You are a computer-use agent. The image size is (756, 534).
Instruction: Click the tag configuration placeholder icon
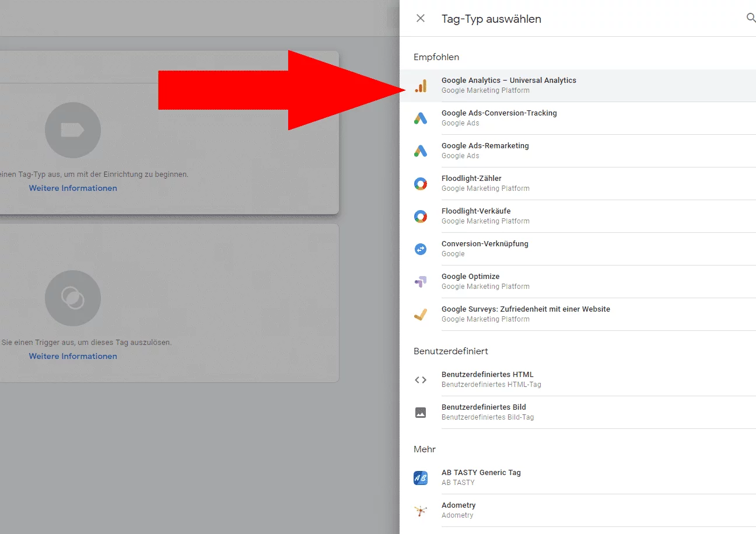[x=73, y=130]
